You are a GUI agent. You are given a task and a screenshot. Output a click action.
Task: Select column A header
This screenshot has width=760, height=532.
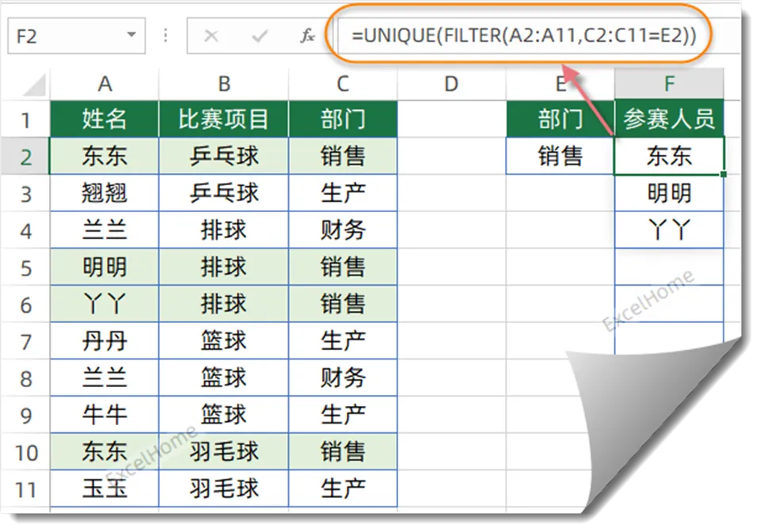click(104, 84)
